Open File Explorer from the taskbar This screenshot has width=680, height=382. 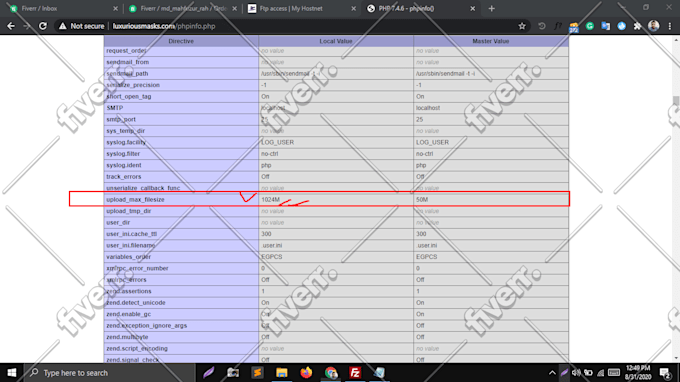pos(281,372)
